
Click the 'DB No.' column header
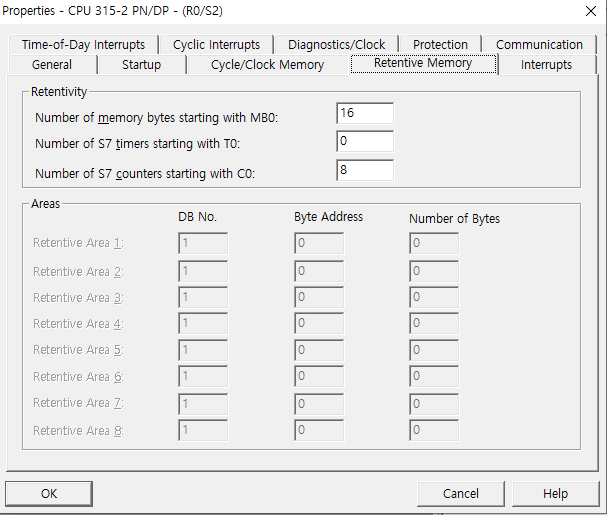(197, 217)
